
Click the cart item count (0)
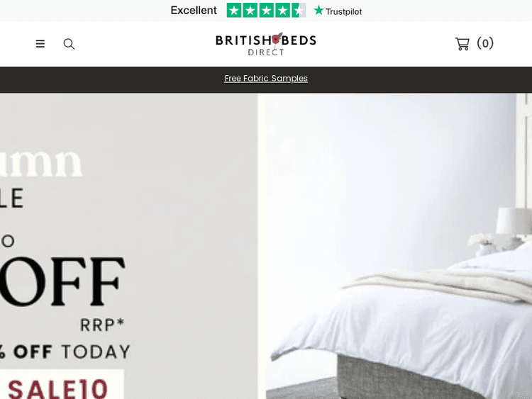tap(485, 43)
